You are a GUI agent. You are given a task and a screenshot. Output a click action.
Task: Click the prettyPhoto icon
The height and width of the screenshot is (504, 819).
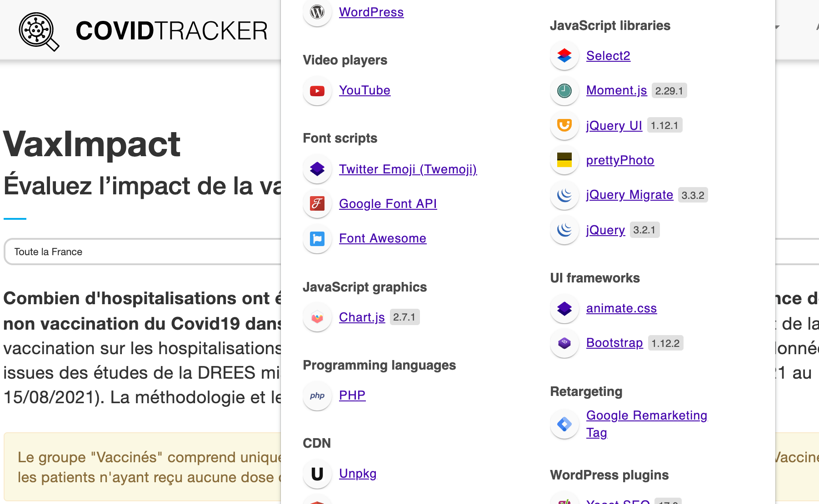coord(564,160)
